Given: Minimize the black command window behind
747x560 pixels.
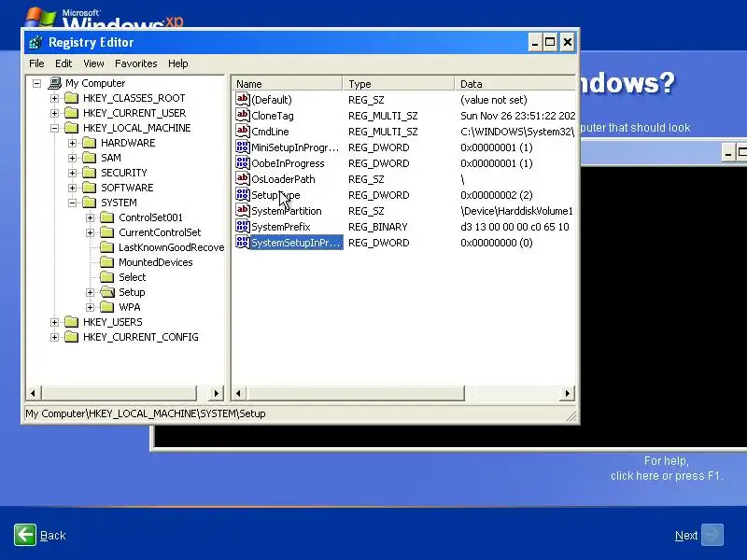Looking at the screenshot, I should pos(728,154).
